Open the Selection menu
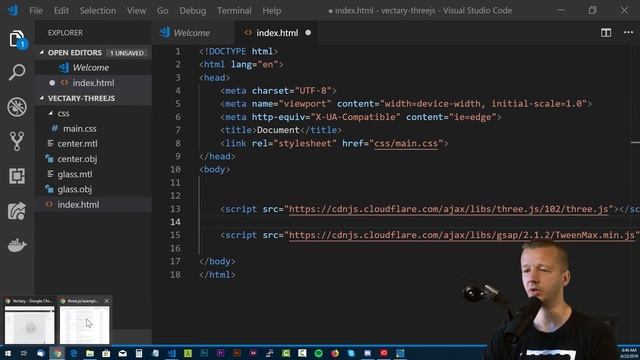This screenshot has height=360, width=640. click(98, 11)
